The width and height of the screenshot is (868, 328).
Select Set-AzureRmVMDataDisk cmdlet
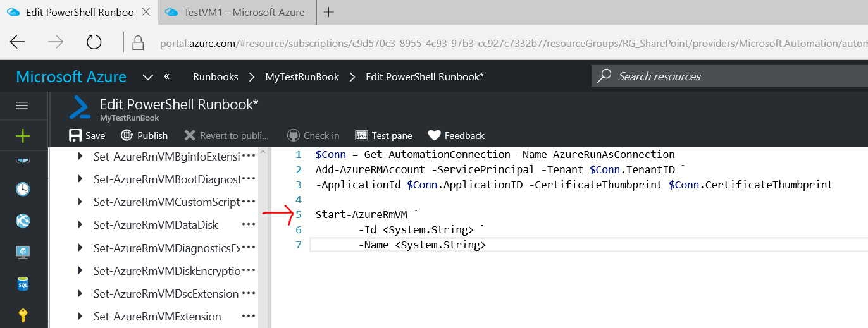[156, 224]
